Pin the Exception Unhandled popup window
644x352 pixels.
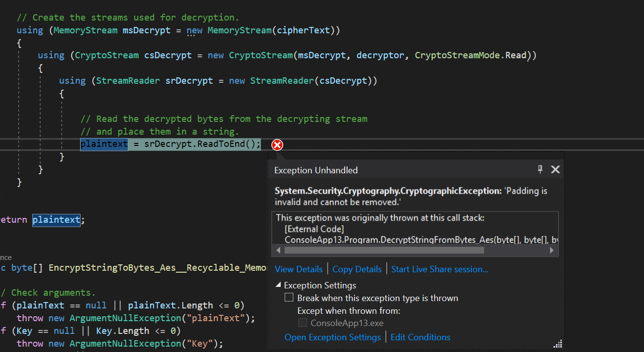pos(540,169)
